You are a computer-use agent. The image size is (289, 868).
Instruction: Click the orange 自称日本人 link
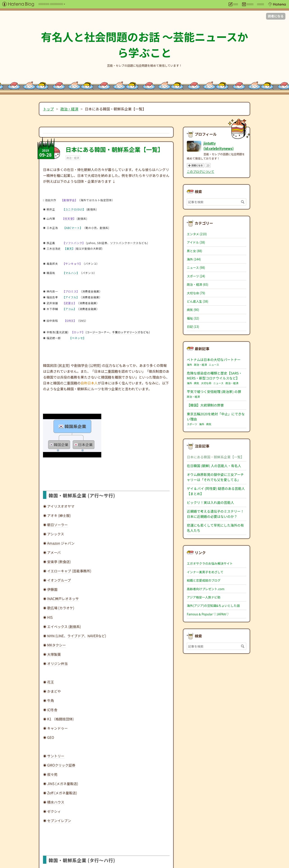point(89,383)
